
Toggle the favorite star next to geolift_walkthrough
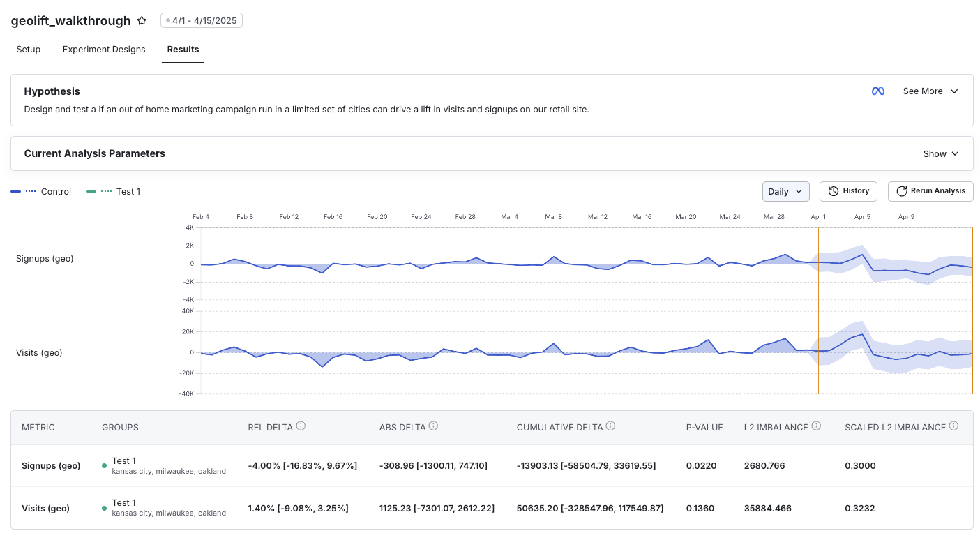pyautogui.click(x=142, y=20)
